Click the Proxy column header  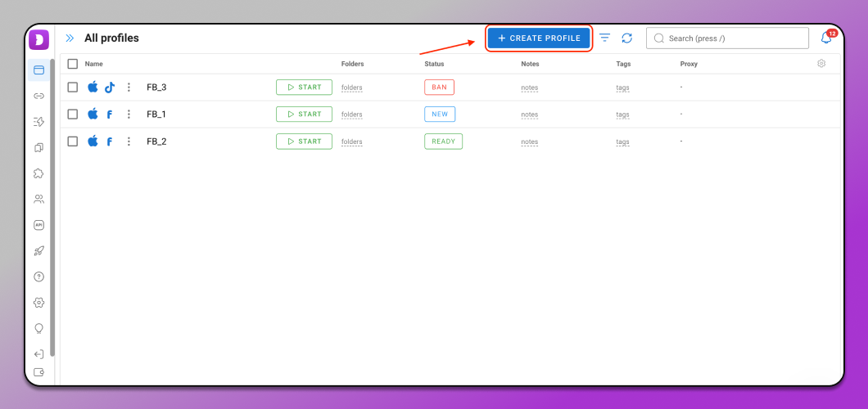689,64
